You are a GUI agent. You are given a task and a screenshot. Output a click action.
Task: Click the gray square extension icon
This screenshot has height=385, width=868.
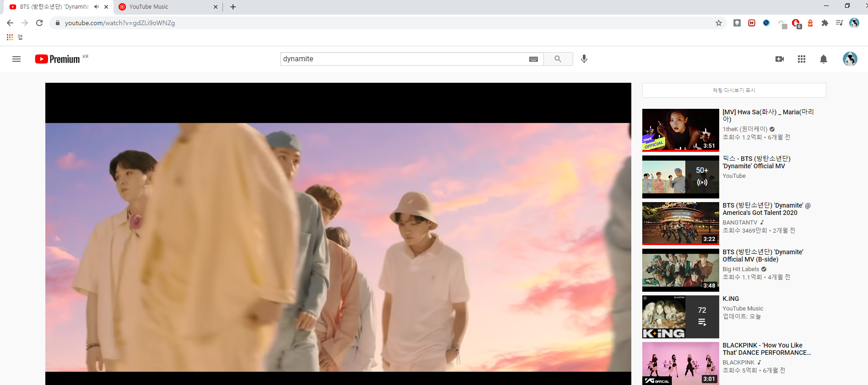tap(737, 23)
